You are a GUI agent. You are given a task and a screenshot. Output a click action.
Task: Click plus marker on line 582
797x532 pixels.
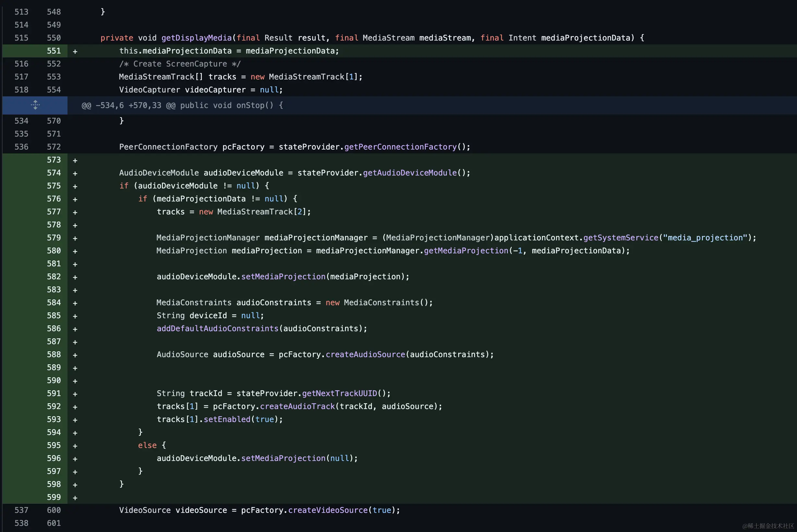point(75,277)
